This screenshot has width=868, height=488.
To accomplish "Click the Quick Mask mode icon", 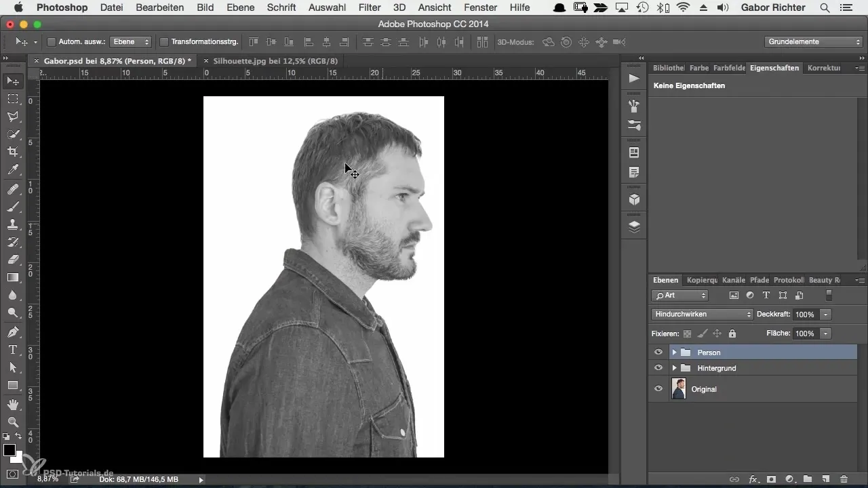I will [x=13, y=474].
